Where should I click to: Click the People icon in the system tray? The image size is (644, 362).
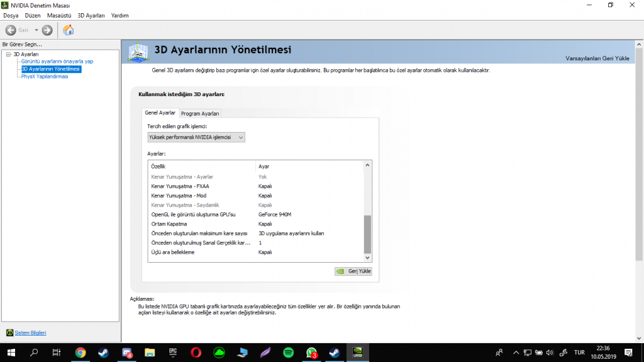point(499,353)
